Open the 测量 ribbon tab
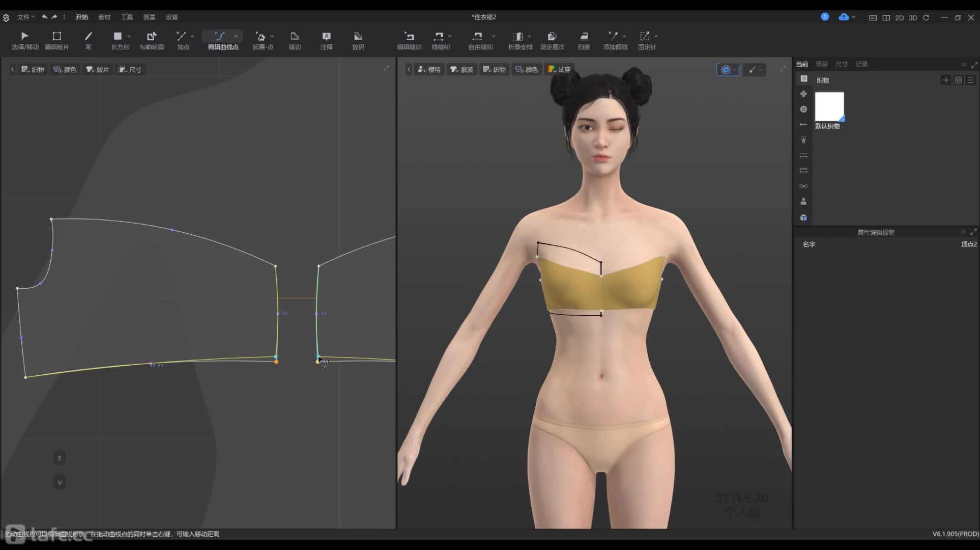Viewport: 980px width, 550px height. (149, 17)
